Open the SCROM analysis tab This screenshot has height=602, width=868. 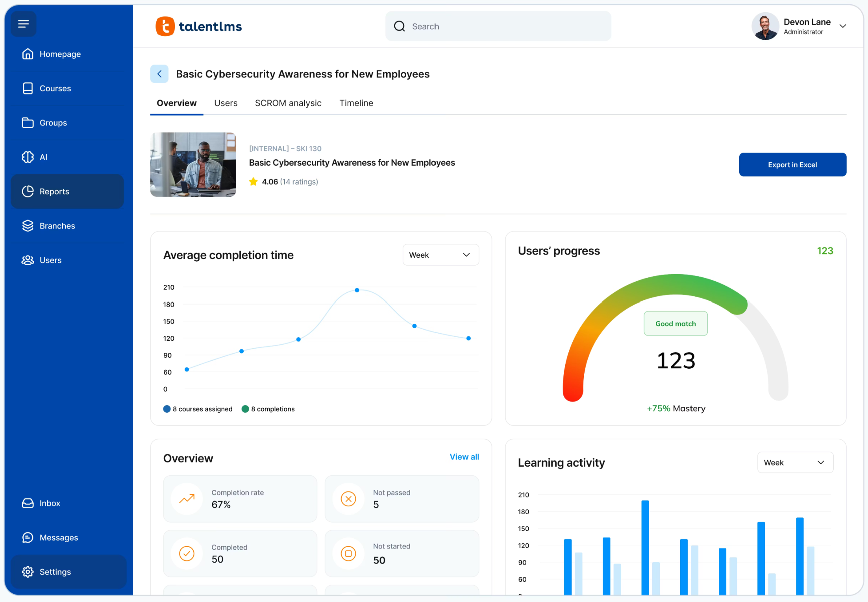[288, 103]
